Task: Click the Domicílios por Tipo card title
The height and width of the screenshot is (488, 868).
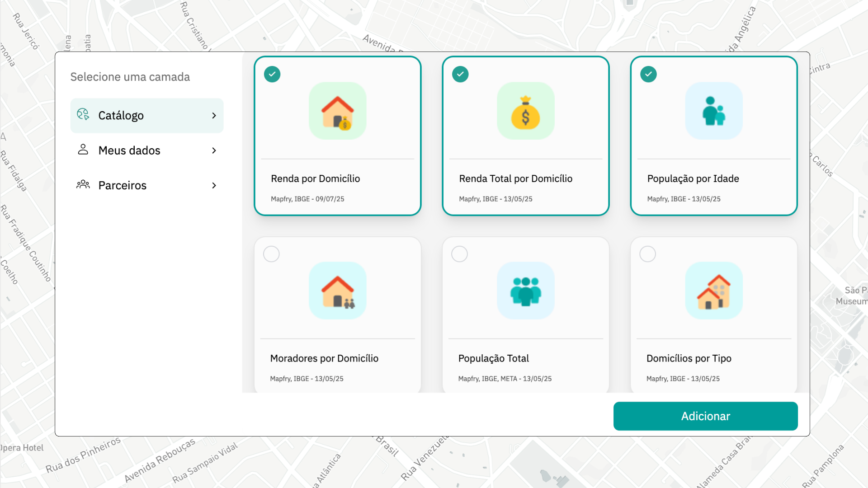Action: (689, 358)
